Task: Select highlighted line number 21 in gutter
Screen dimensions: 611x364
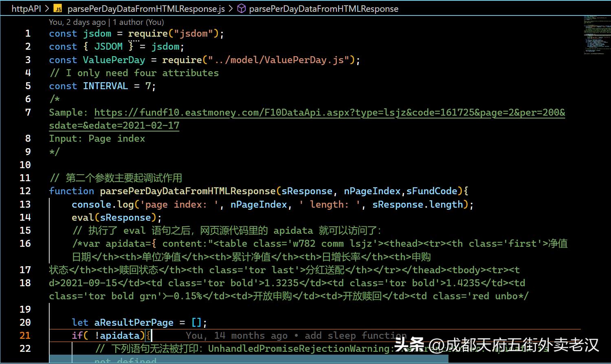Action: click(25, 335)
